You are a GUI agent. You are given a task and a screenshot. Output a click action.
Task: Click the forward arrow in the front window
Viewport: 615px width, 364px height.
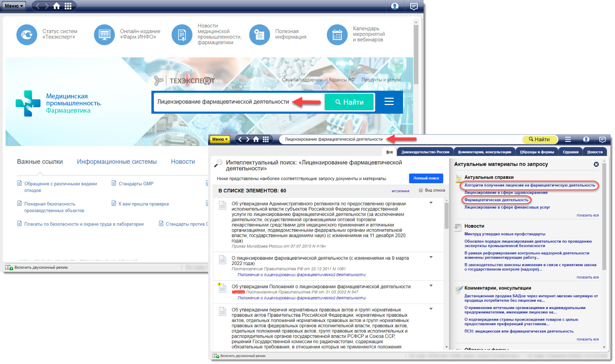pos(248,139)
